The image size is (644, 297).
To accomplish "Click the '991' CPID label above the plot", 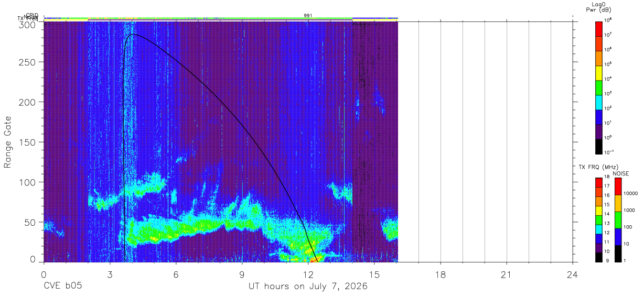I will point(308,16).
